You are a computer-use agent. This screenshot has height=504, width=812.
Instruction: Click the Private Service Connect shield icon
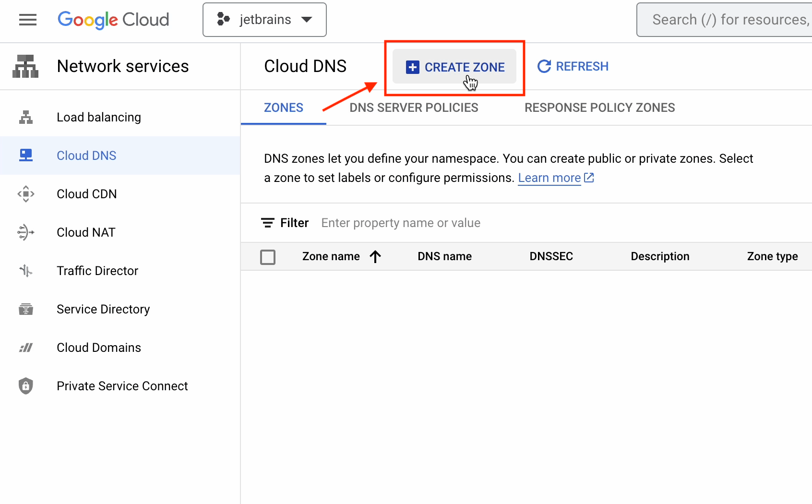click(x=26, y=386)
